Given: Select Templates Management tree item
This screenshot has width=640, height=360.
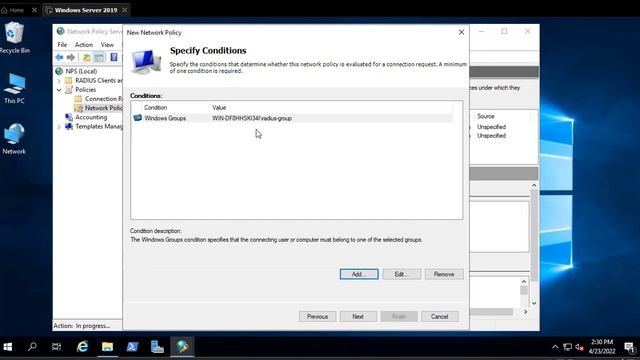Looking at the screenshot, I should coord(99,127).
